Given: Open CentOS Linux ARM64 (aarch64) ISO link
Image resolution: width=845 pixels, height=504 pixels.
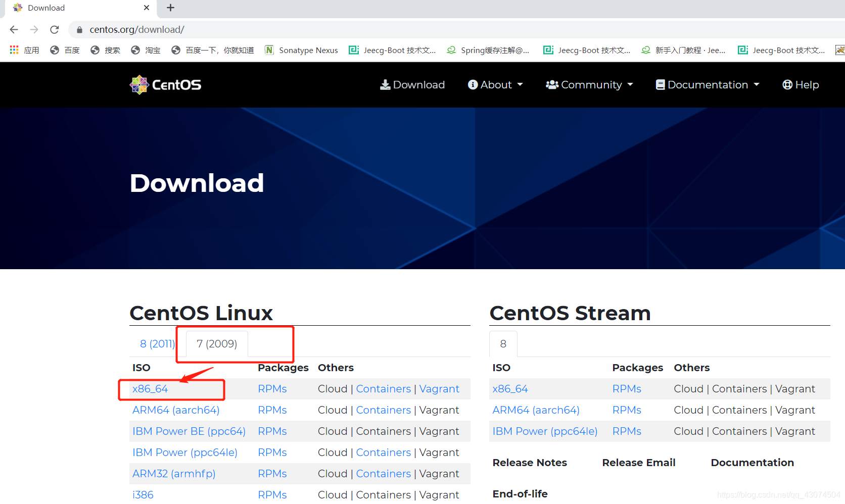Looking at the screenshot, I should pos(176,410).
